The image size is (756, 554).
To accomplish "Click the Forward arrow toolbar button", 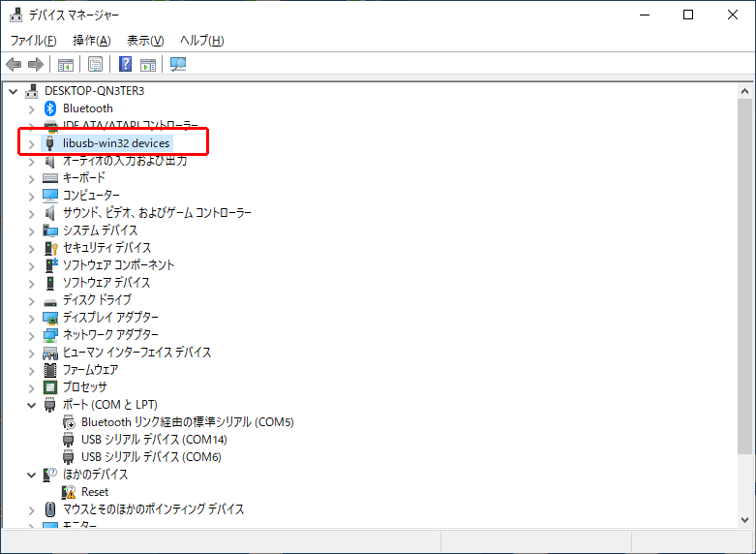I will [x=36, y=65].
